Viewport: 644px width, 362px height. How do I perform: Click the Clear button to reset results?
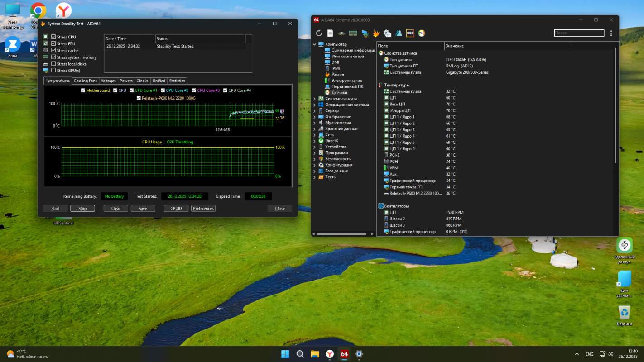115,208
